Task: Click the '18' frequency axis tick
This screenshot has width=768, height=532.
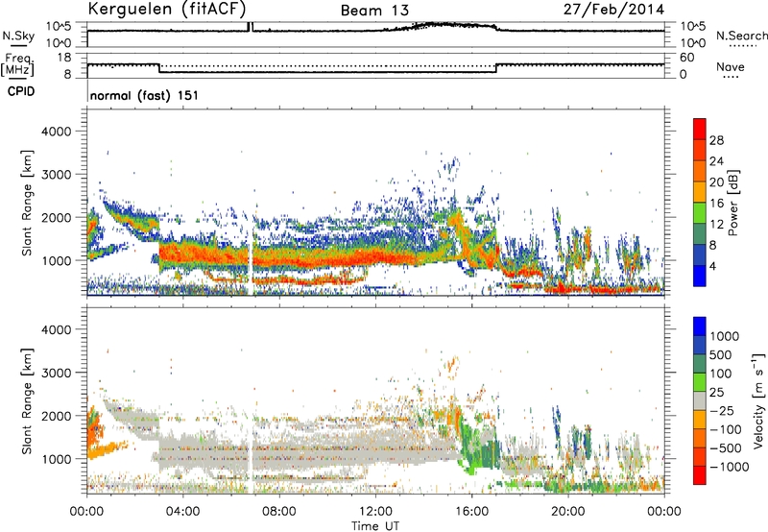Action: click(64, 57)
